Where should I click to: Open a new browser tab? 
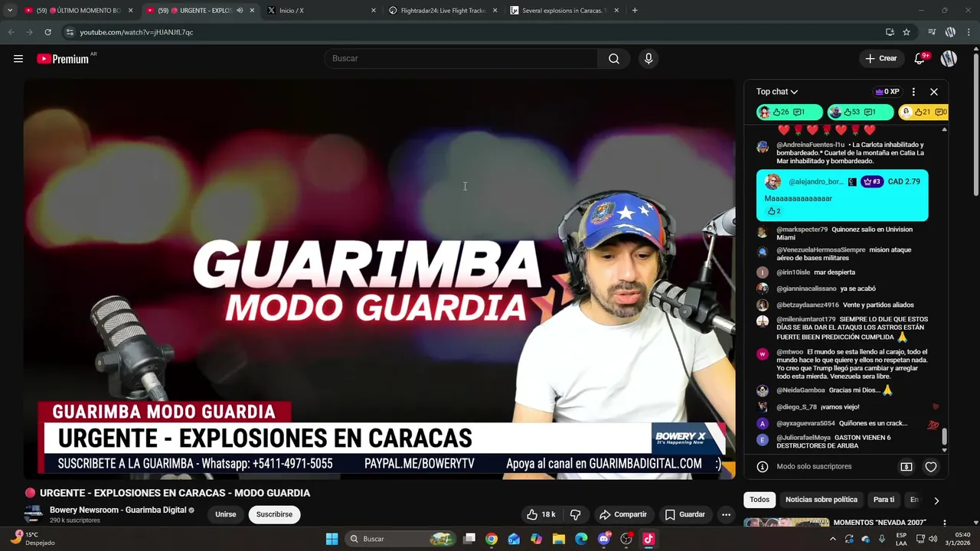click(635, 10)
